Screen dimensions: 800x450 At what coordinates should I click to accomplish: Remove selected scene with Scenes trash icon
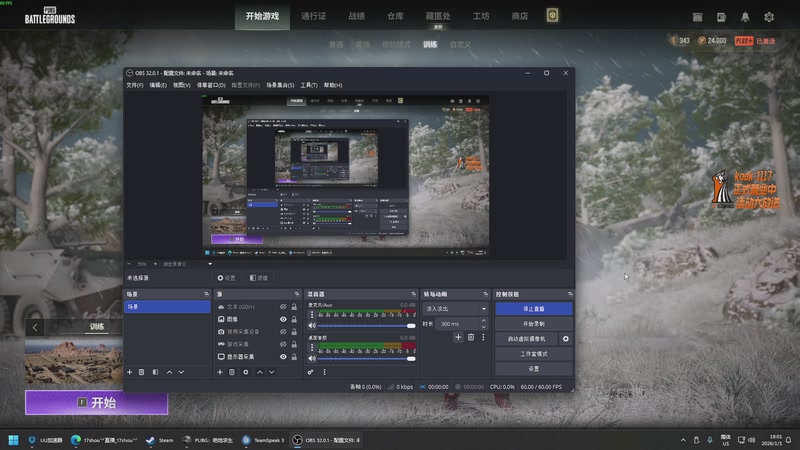(142, 372)
